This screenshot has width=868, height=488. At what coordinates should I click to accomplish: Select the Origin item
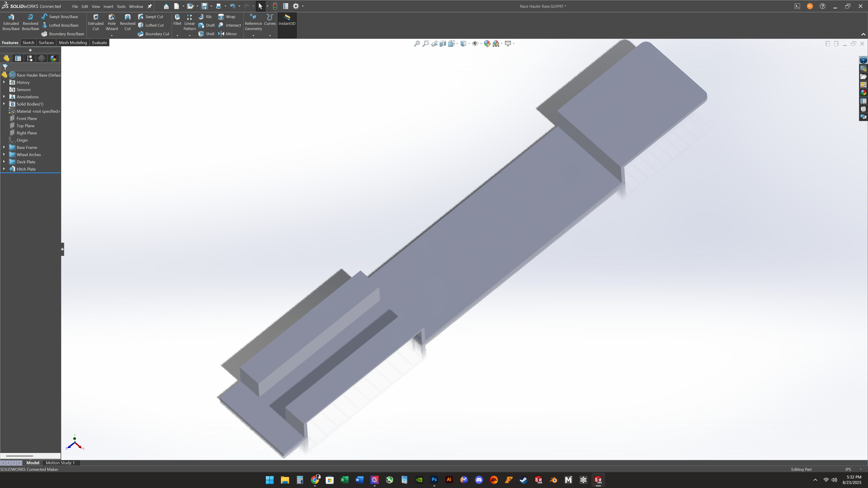tap(22, 140)
